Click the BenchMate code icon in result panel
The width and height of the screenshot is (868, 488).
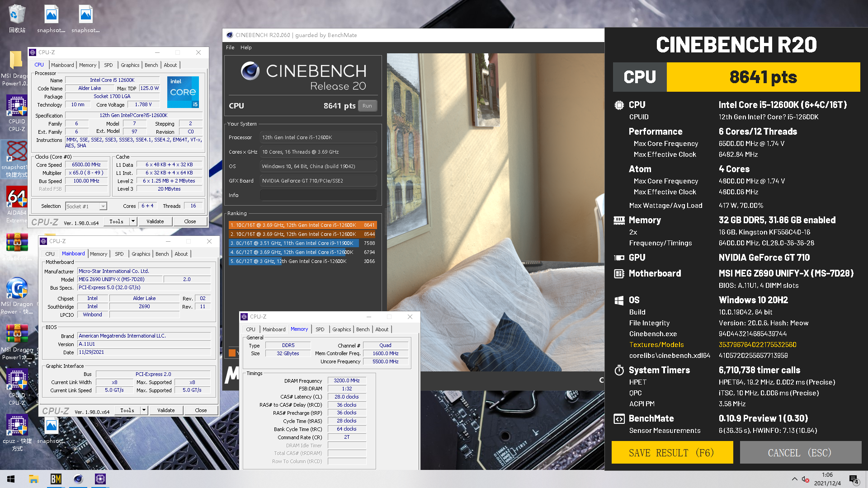click(619, 419)
